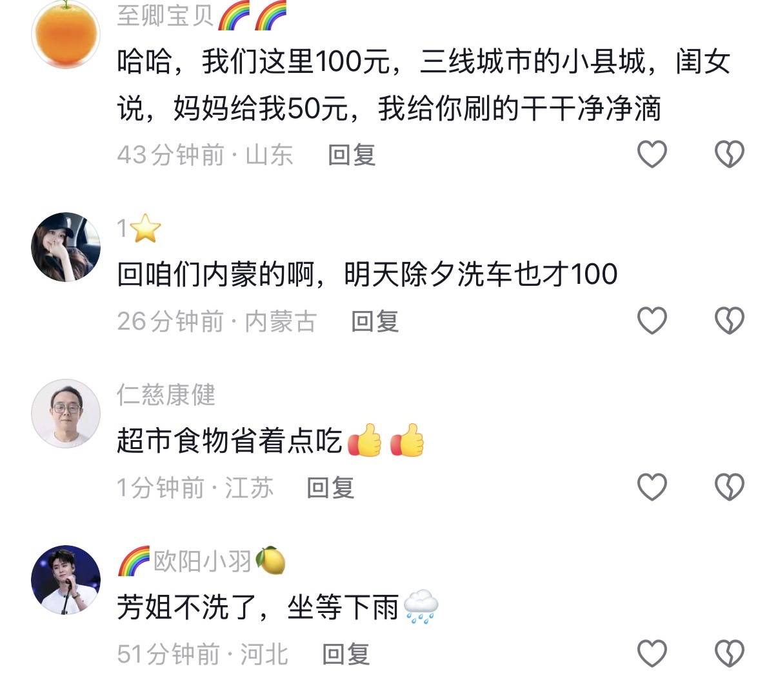Viewport: 778px width, 700px height.
Task: Open username 欧阳小羽 profile link
Action: pos(202,561)
